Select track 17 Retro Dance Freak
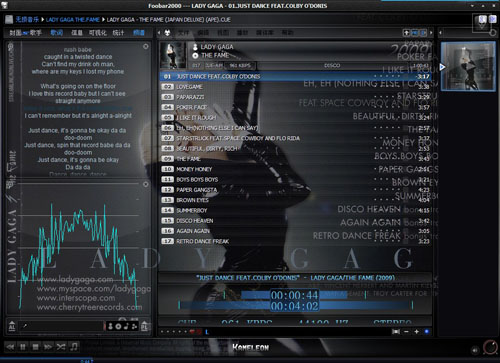 coord(296,241)
